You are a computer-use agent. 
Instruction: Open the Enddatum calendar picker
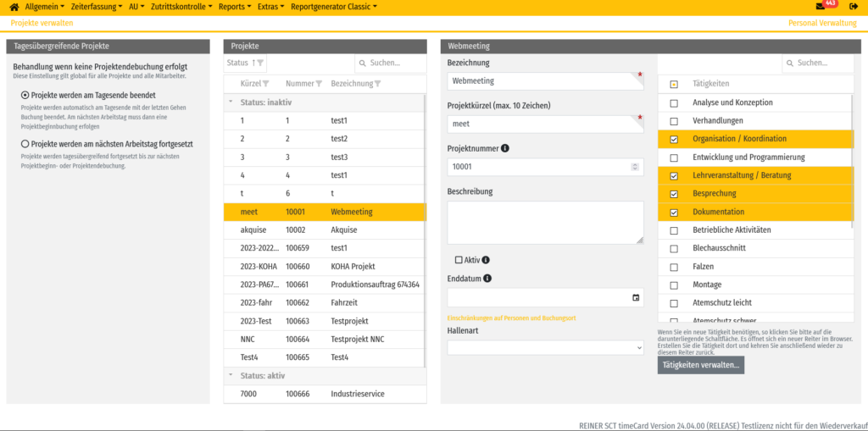pyautogui.click(x=636, y=298)
